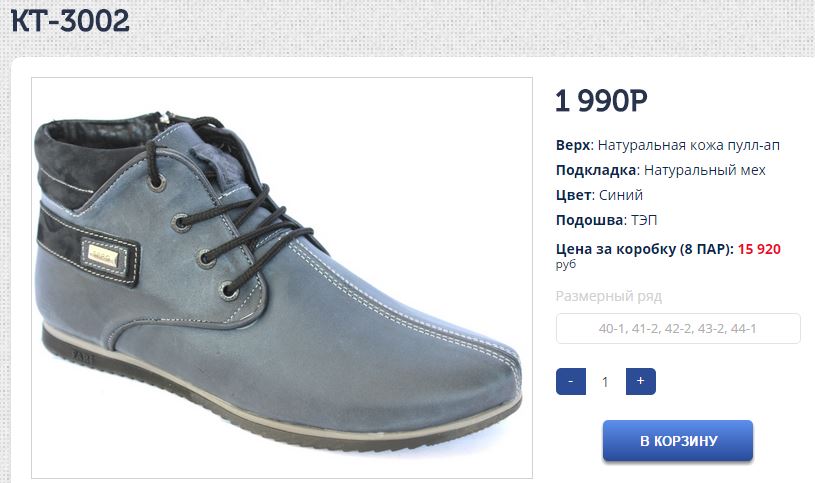The image size is (815, 483).
Task: Click the Подошва: ТЭП line
Action: pyautogui.click(x=607, y=220)
